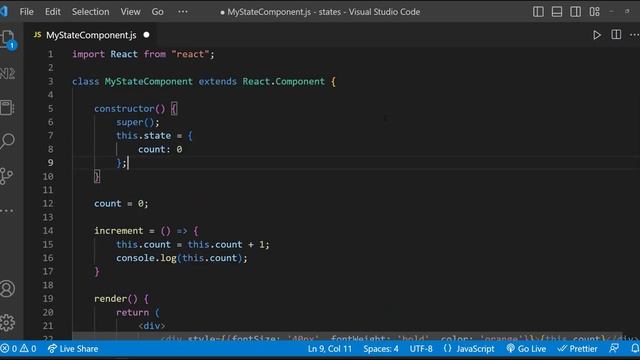Click the opening <div> tag on line 21
The width and height of the screenshot is (640, 360).
[x=151, y=326]
